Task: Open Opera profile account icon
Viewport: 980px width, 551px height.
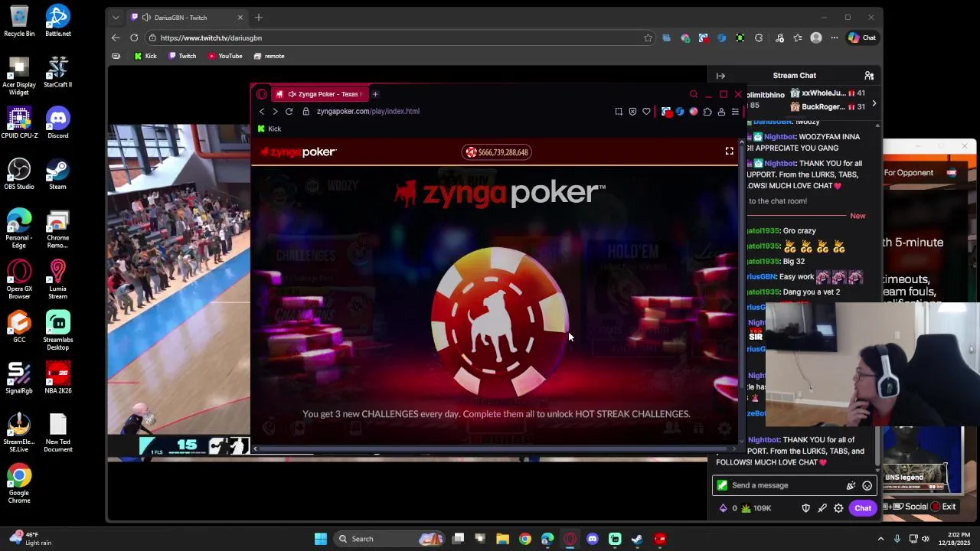Action: click(721, 112)
